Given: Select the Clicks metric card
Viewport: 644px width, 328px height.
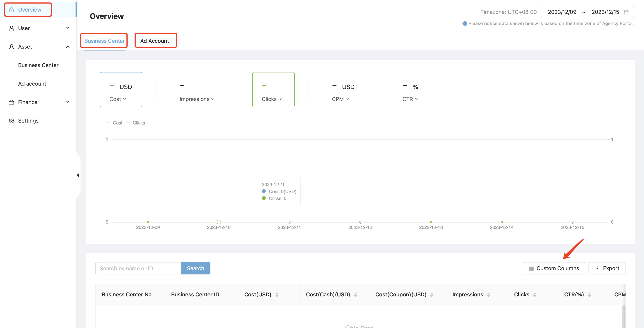Looking at the screenshot, I should (x=273, y=89).
